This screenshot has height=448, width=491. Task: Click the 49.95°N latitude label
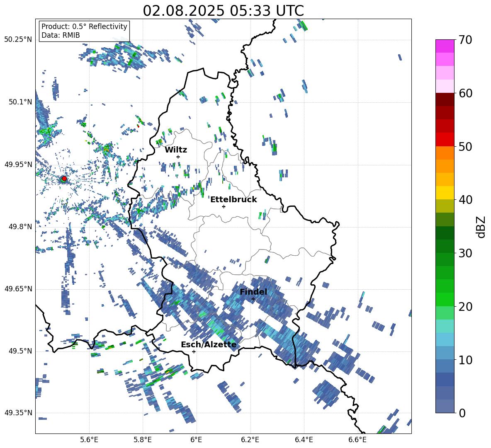[18, 164]
